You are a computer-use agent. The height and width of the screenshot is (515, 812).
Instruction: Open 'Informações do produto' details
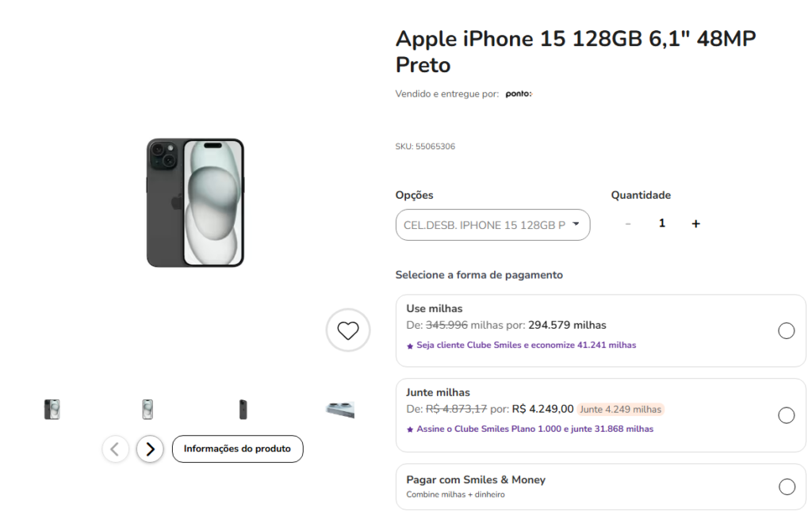pyautogui.click(x=237, y=448)
